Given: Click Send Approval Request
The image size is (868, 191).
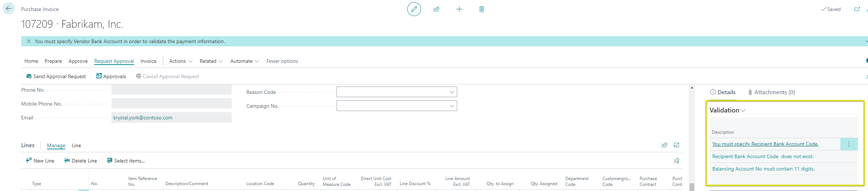Looking at the screenshot, I should 56,76.
